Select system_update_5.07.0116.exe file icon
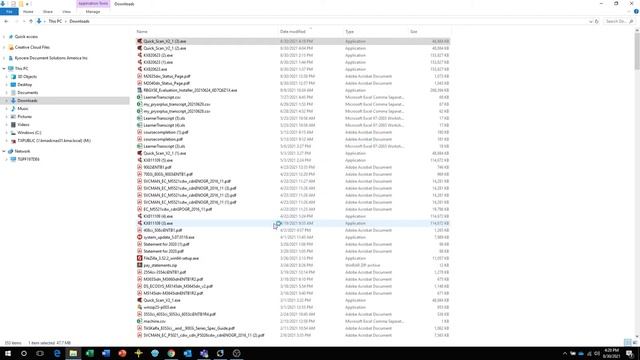 139,237
